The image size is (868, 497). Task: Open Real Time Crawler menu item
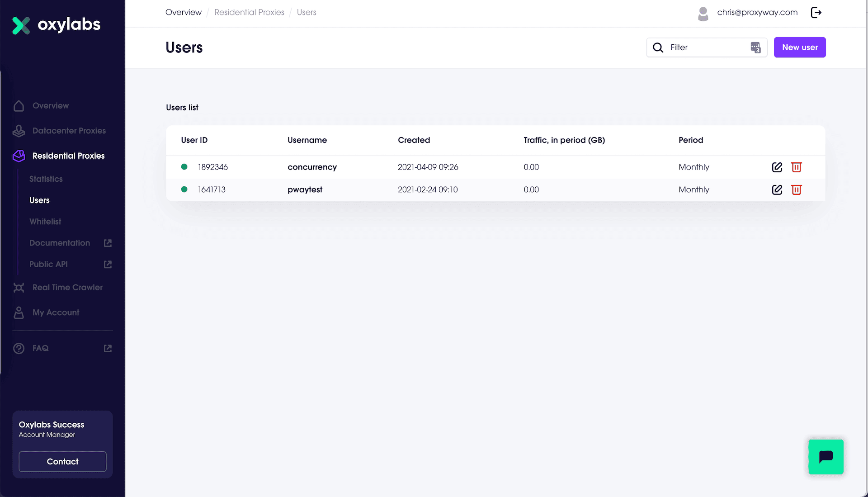[x=67, y=288]
